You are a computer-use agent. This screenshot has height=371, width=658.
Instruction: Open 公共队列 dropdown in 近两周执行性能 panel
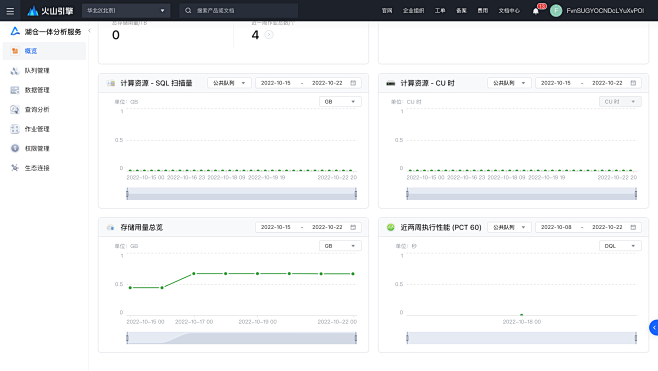pos(509,227)
